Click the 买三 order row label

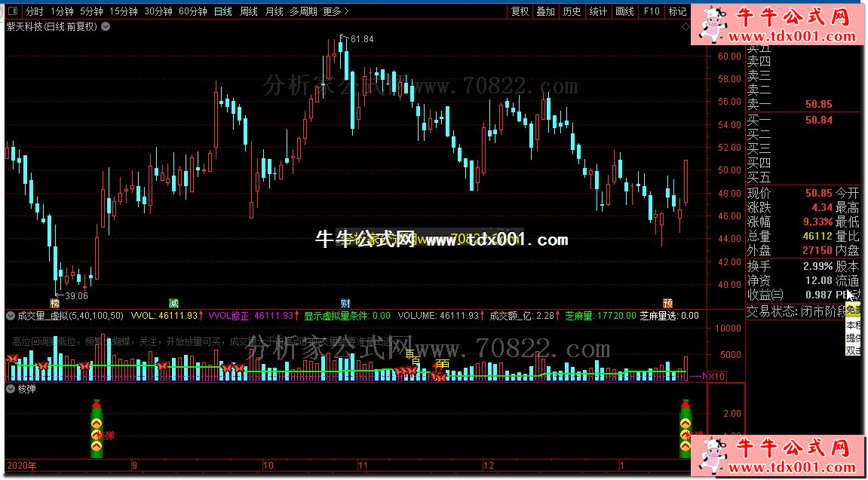pos(759,148)
